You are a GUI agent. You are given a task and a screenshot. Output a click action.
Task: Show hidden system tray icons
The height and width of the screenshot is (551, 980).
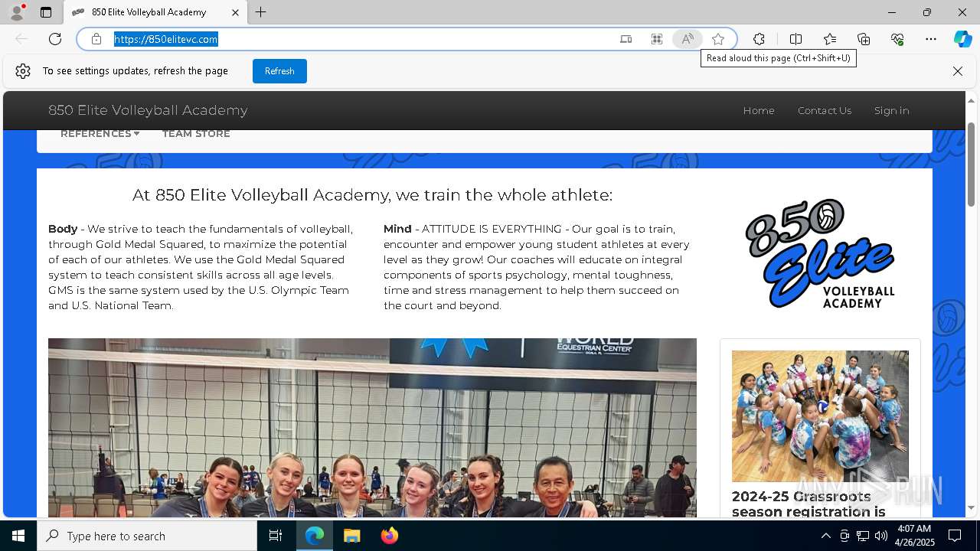click(x=825, y=536)
